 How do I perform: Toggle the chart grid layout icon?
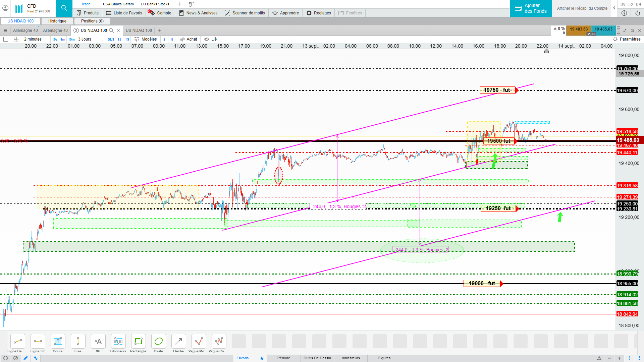pyautogui.click(x=16, y=39)
